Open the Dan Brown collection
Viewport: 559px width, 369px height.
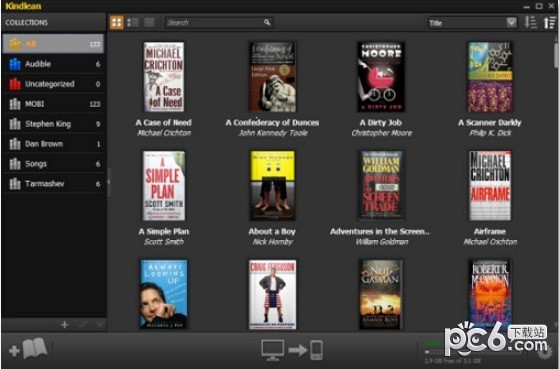tap(53, 144)
